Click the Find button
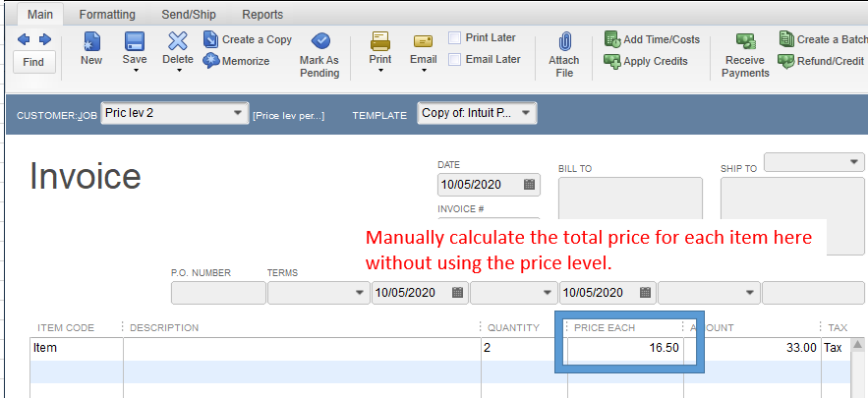The width and height of the screenshot is (868, 398). 33,62
